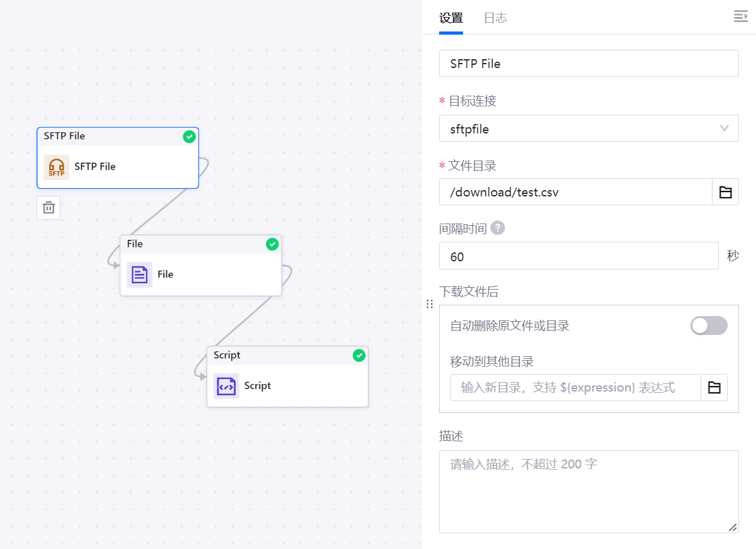Switch to the 日志 tab
The width and height of the screenshot is (756, 549).
click(x=495, y=18)
